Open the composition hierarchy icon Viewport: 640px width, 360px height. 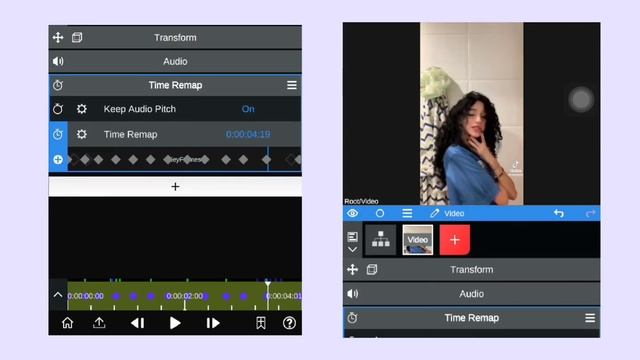click(380, 239)
